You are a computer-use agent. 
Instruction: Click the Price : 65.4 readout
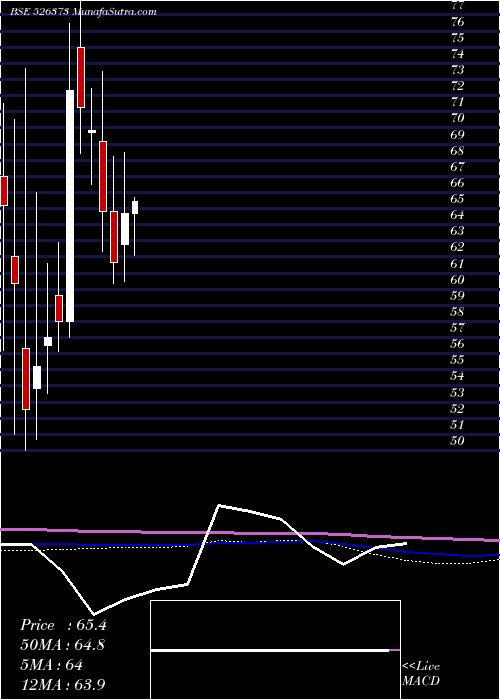(63, 625)
